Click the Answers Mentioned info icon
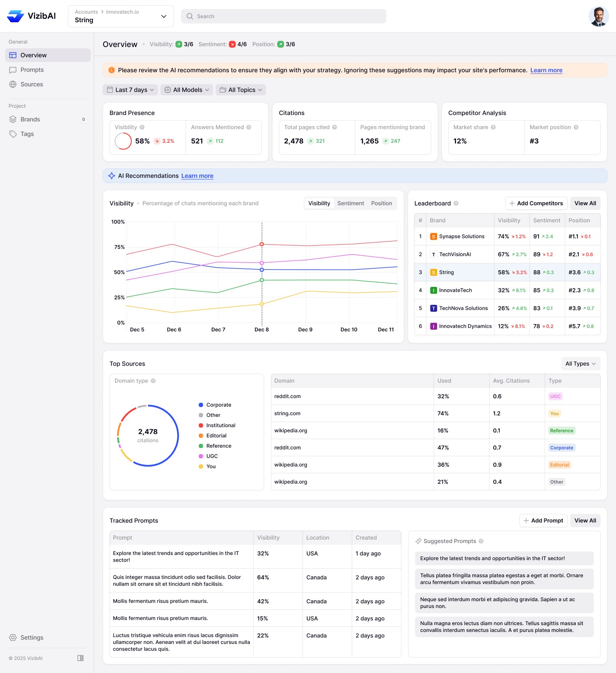616x673 pixels. (x=249, y=127)
